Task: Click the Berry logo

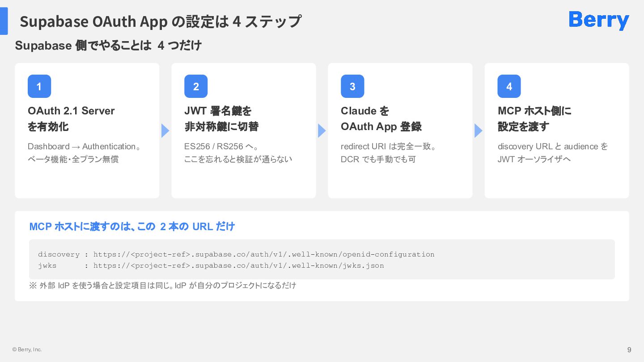Action: point(599,20)
